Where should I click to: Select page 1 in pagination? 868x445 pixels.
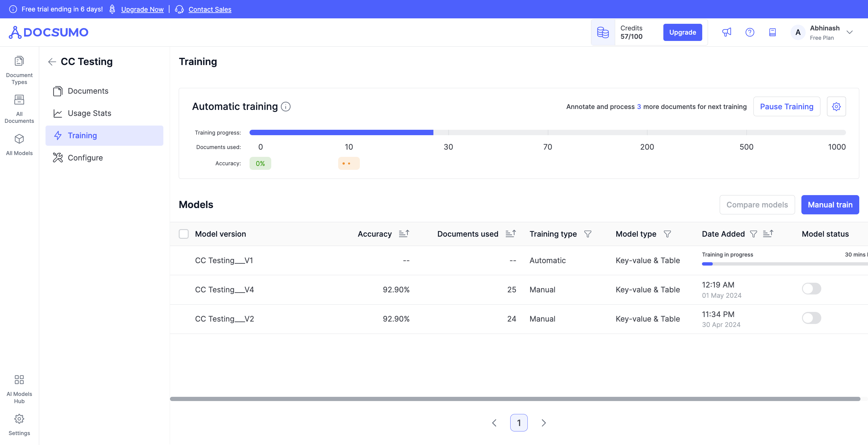519,423
